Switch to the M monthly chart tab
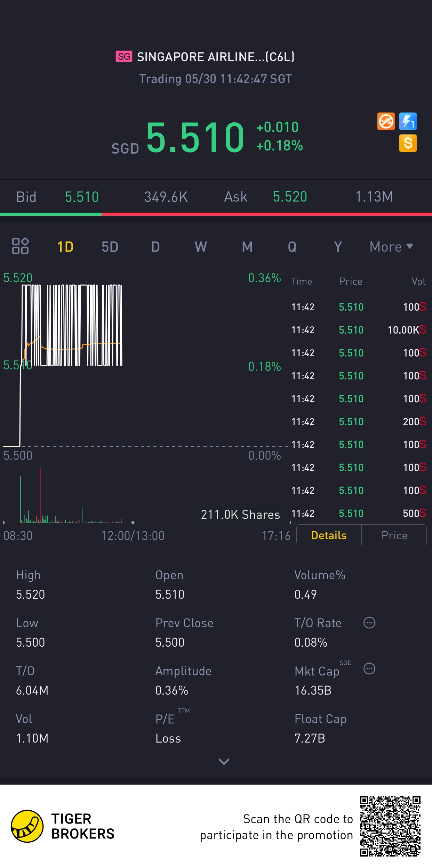Screen dimensions: 432x868 pos(247,247)
